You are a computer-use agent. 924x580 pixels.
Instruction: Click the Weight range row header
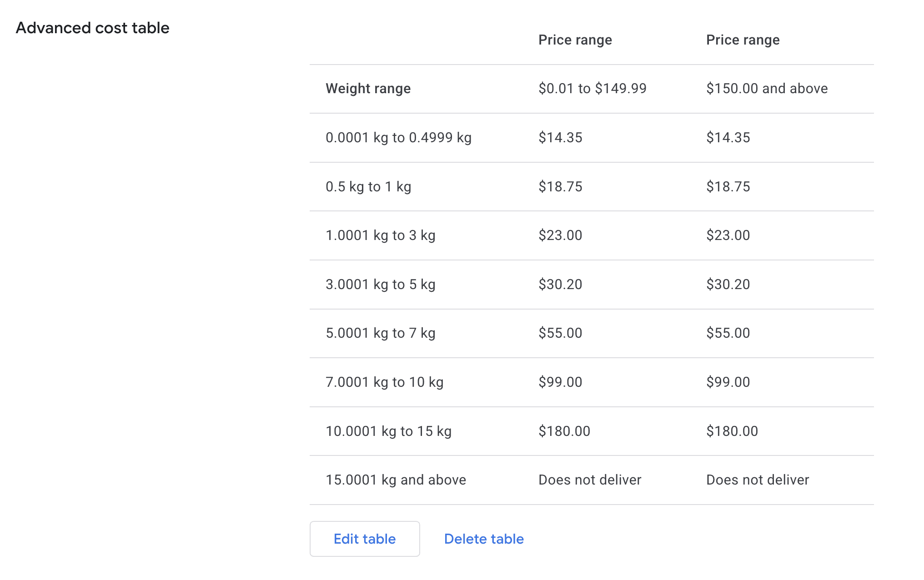tap(368, 88)
